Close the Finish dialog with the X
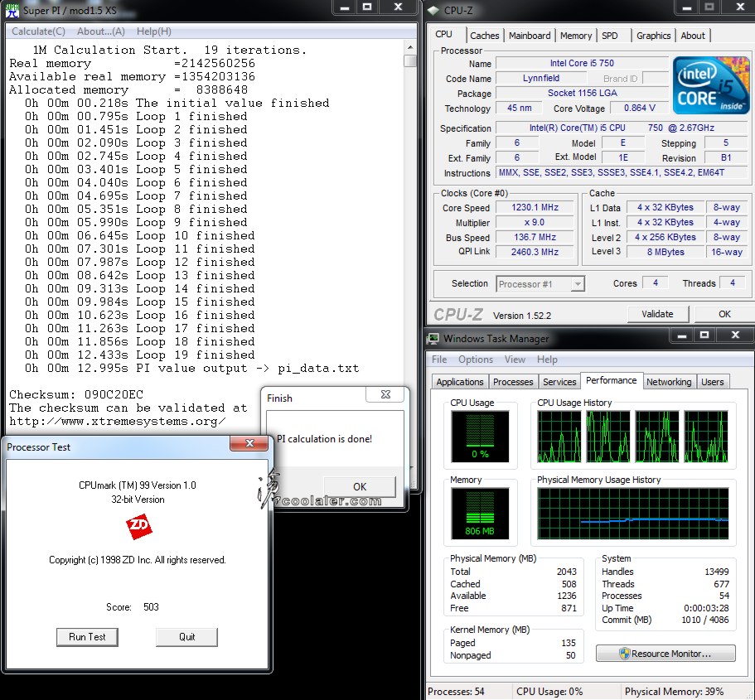 [x=385, y=395]
